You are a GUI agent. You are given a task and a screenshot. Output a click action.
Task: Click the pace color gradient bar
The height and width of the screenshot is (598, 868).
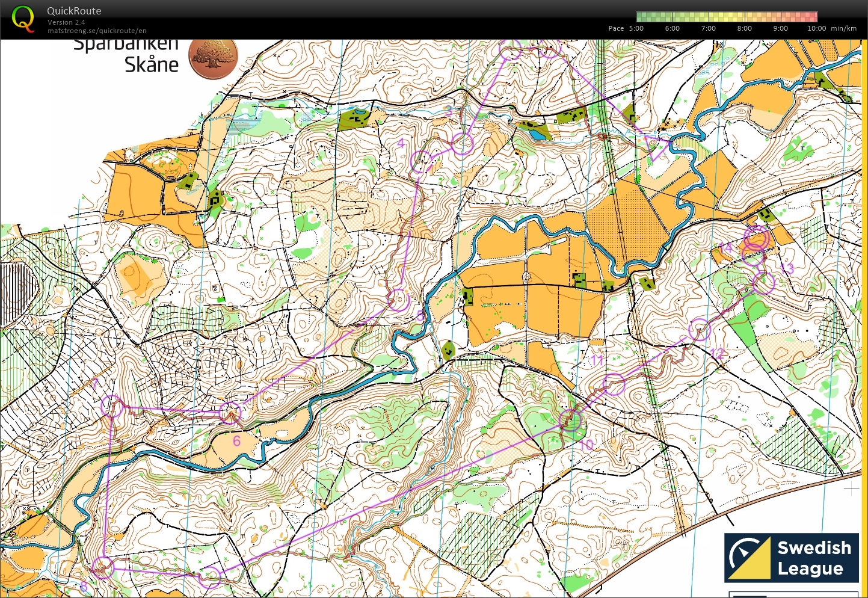pos(727,17)
